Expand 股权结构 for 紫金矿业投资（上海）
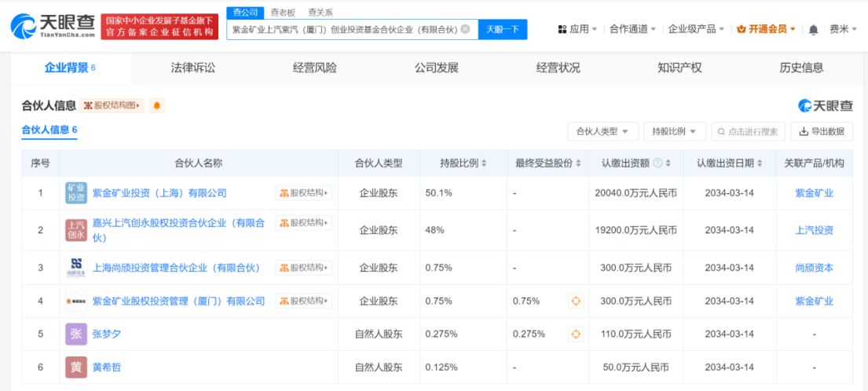 [x=303, y=193]
